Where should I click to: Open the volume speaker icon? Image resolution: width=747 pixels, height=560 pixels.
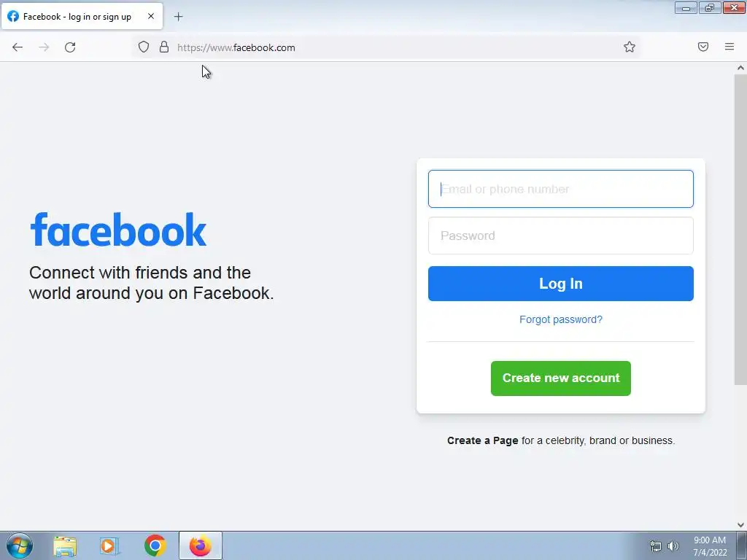[x=673, y=546]
